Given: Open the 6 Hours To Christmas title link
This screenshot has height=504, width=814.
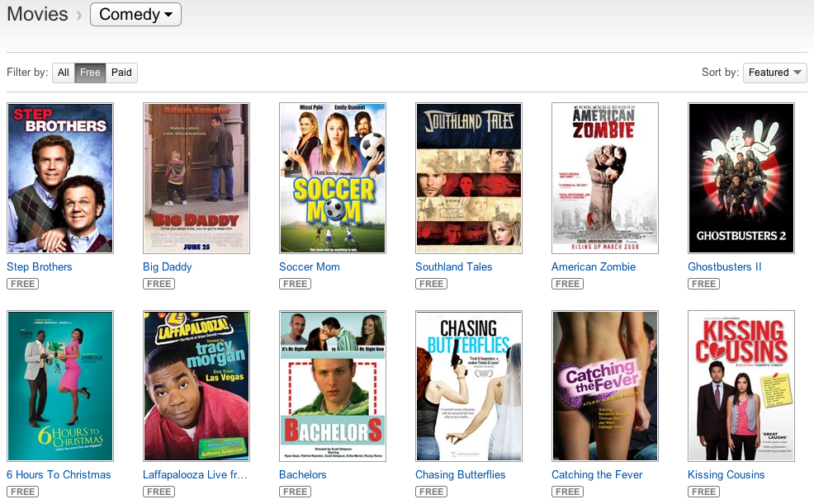Looking at the screenshot, I should [59, 475].
